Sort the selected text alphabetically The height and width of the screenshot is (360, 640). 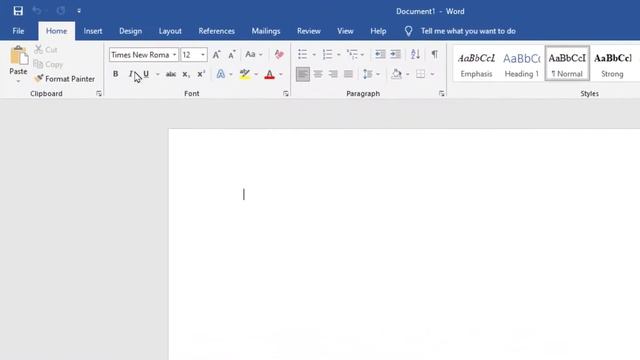click(x=415, y=54)
